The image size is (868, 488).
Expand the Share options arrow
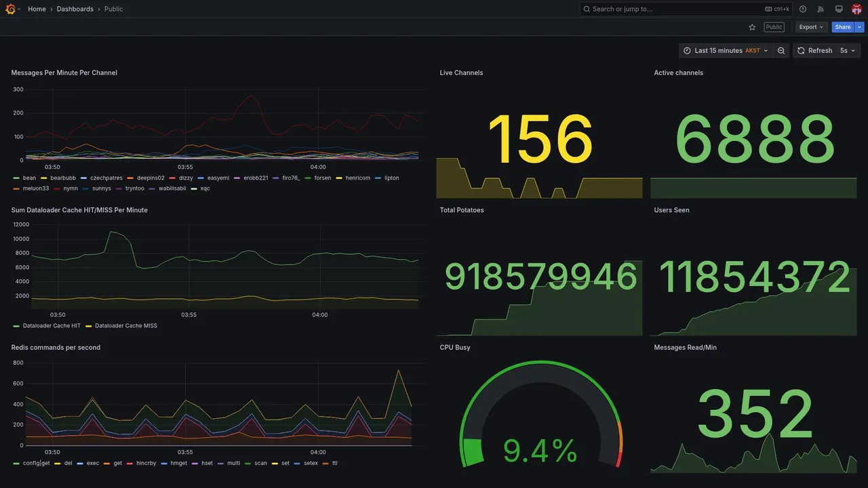coord(860,27)
